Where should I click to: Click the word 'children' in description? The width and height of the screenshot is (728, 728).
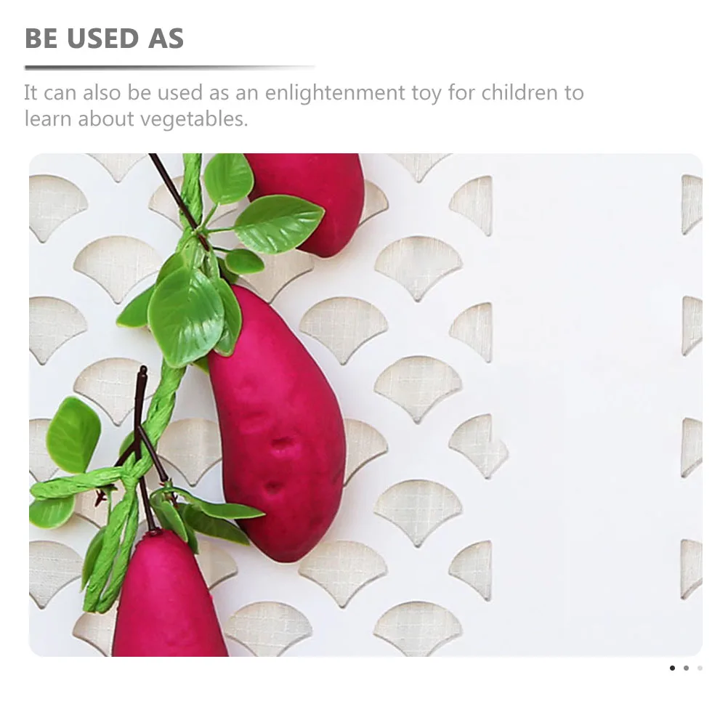[519, 92]
